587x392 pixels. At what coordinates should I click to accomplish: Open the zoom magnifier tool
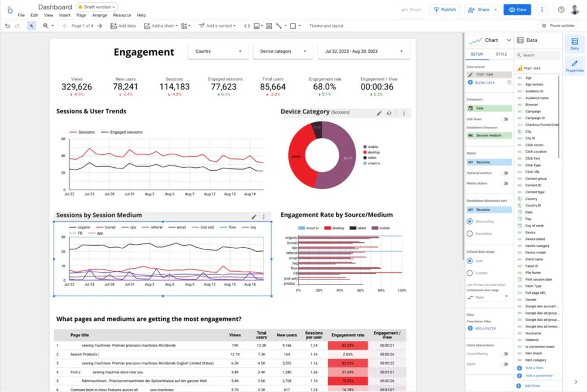[x=46, y=26]
